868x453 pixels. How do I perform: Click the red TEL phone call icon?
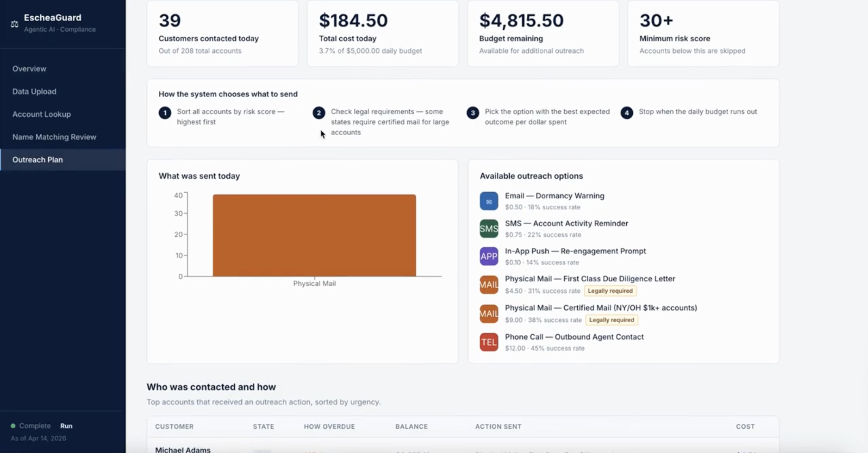point(489,342)
